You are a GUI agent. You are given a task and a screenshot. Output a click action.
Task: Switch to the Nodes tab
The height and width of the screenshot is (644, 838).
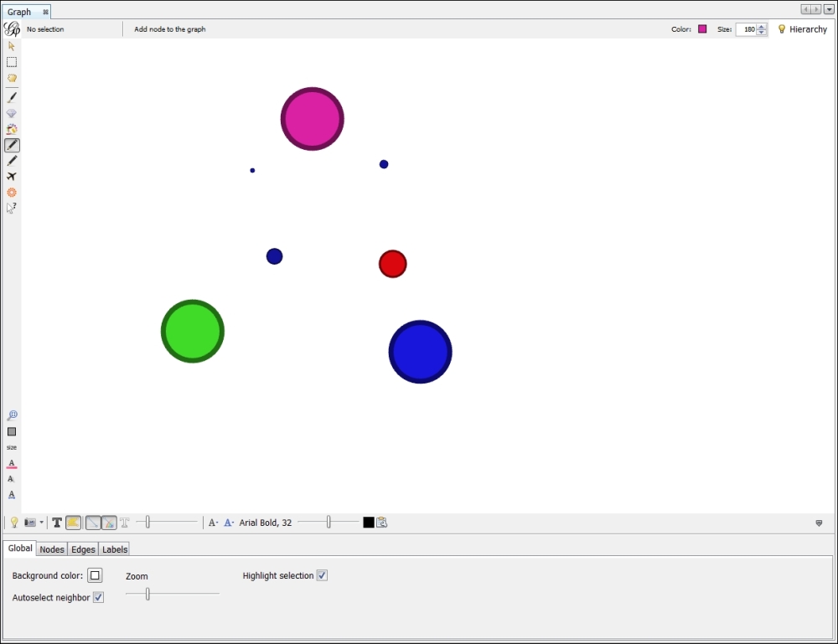click(52, 549)
